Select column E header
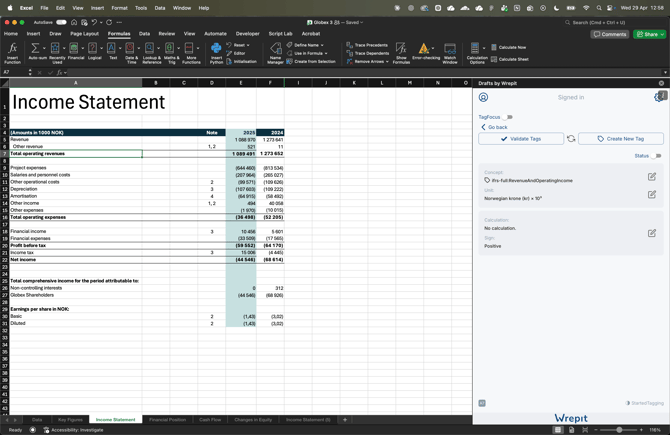The image size is (670, 435). (241, 83)
